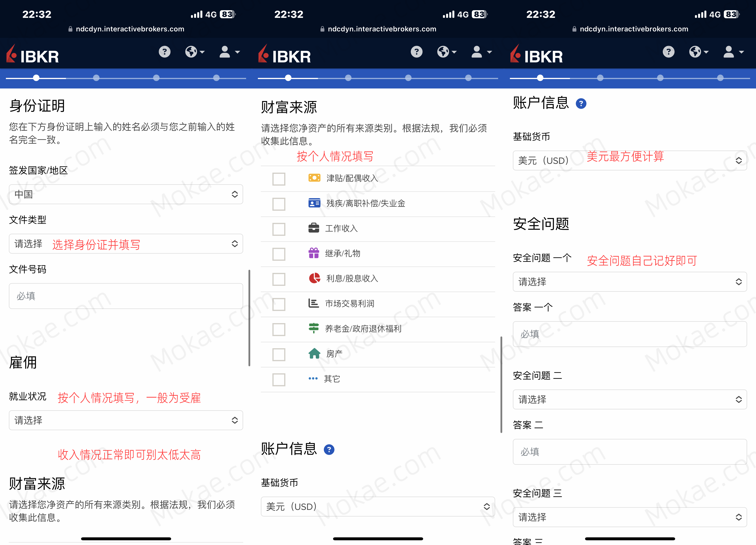Expand the 就业状况 dropdown
756x545 pixels.
pos(126,420)
